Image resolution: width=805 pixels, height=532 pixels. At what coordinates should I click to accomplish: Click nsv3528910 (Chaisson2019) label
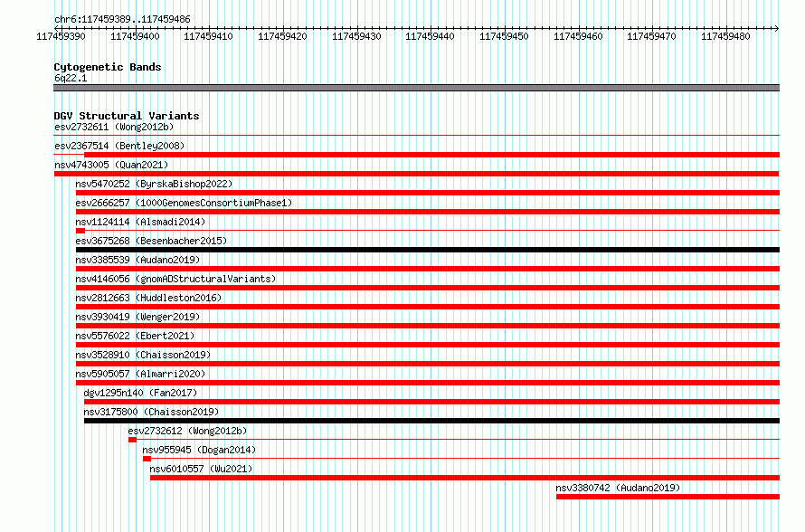(143, 355)
